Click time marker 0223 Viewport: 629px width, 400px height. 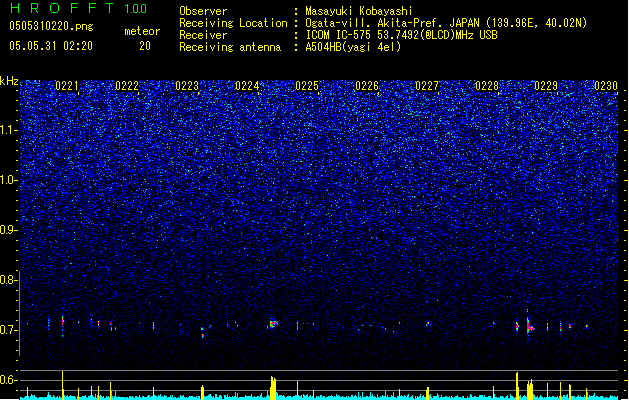coord(187,86)
